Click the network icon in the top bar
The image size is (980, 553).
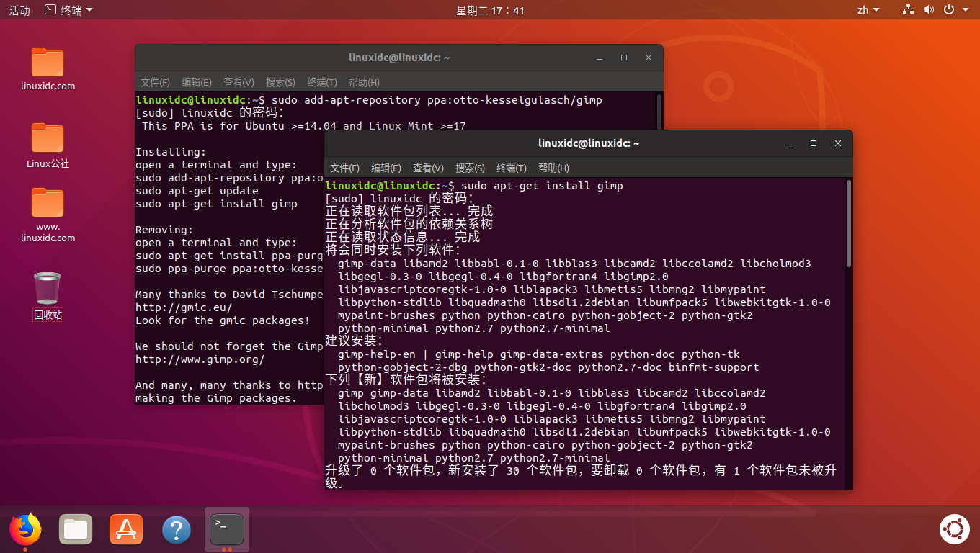[x=908, y=10]
